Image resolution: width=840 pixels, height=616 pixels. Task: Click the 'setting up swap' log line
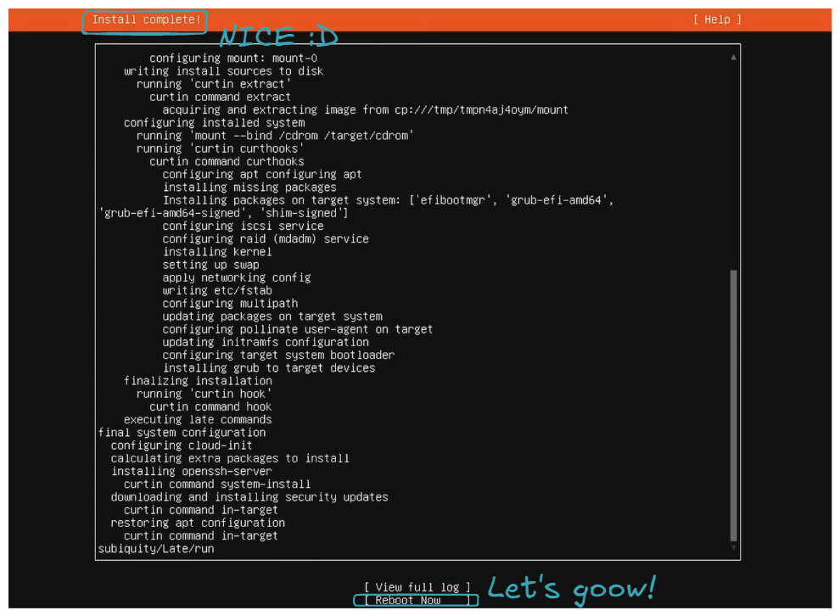pos(211,265)
